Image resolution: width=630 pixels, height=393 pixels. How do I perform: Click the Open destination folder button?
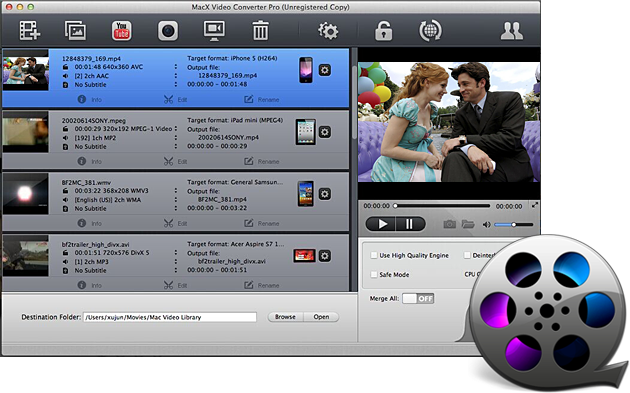[x=321, y=317]
